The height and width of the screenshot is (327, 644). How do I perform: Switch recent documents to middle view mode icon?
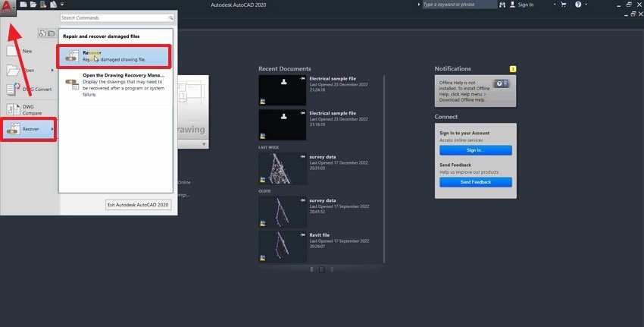[x=321, y=269]
